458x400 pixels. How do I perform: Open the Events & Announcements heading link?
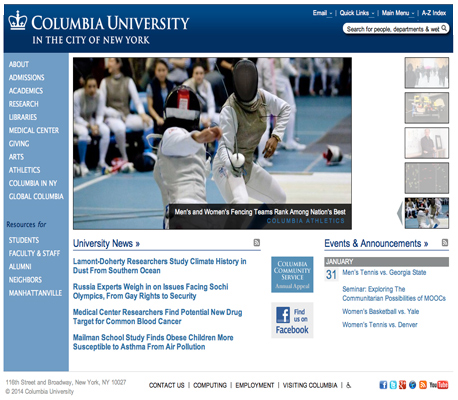[376, 243]
